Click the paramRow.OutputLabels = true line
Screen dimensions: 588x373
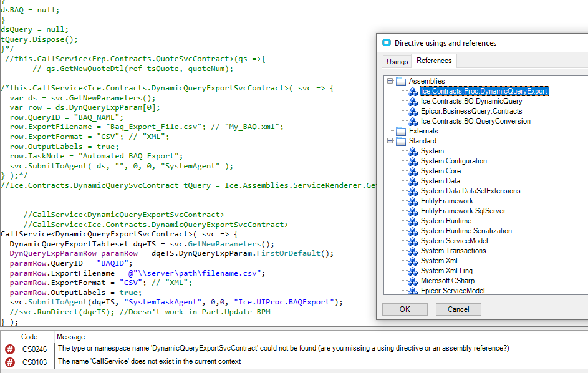75,293
